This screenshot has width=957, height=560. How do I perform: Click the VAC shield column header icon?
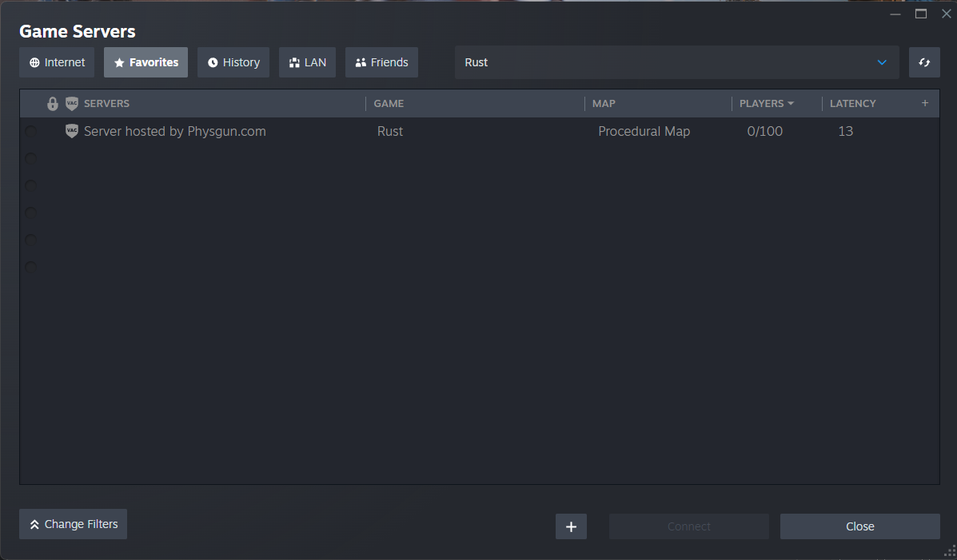tap(72, 104)
